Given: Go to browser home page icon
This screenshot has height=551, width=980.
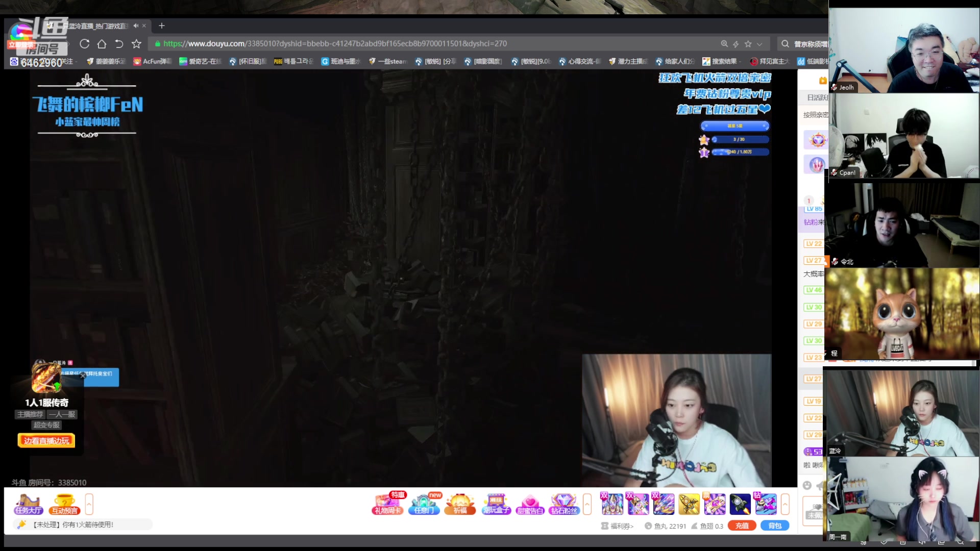Looking at the screenshot, I should [102, 44].
